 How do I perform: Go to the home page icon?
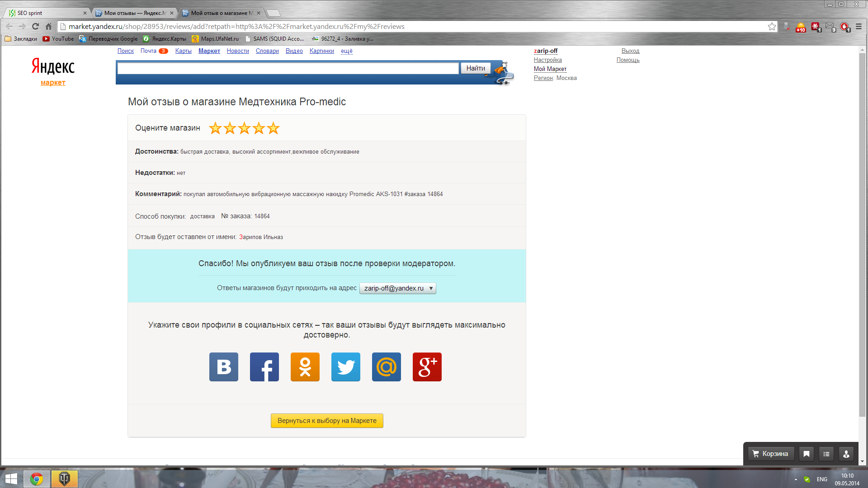(48, 27)
